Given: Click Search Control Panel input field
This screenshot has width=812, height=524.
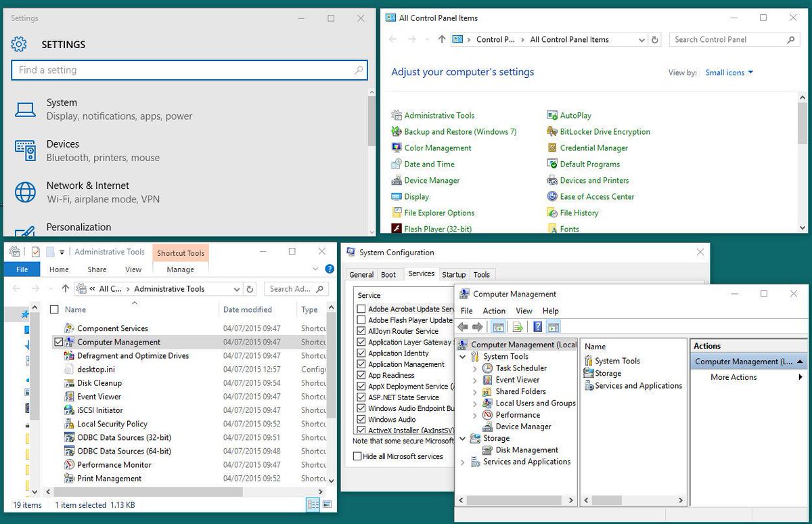Looking at the screenshot, I should coord(735,40).
